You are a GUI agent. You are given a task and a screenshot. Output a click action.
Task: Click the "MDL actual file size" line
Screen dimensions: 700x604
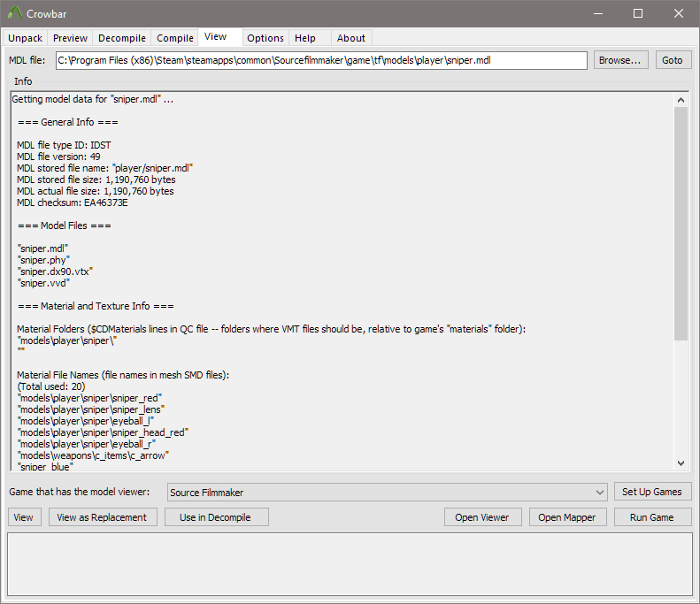(x=95, y=191)
